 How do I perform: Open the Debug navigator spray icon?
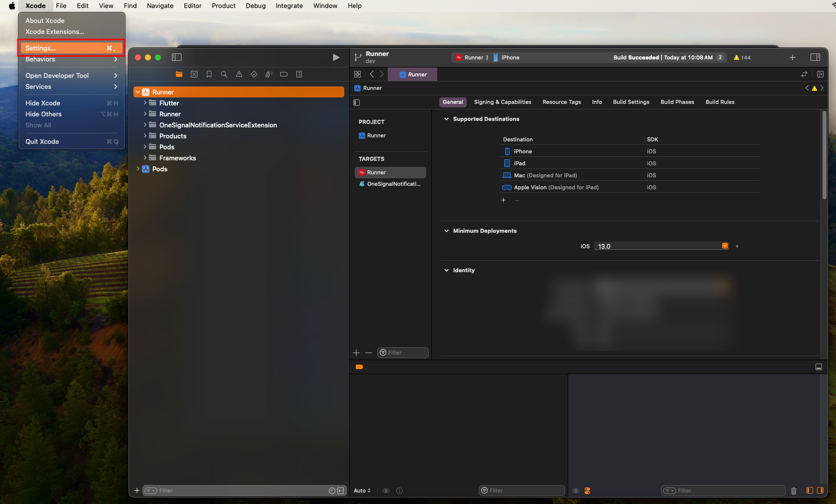pyautogui.click(x=269, y=74)
